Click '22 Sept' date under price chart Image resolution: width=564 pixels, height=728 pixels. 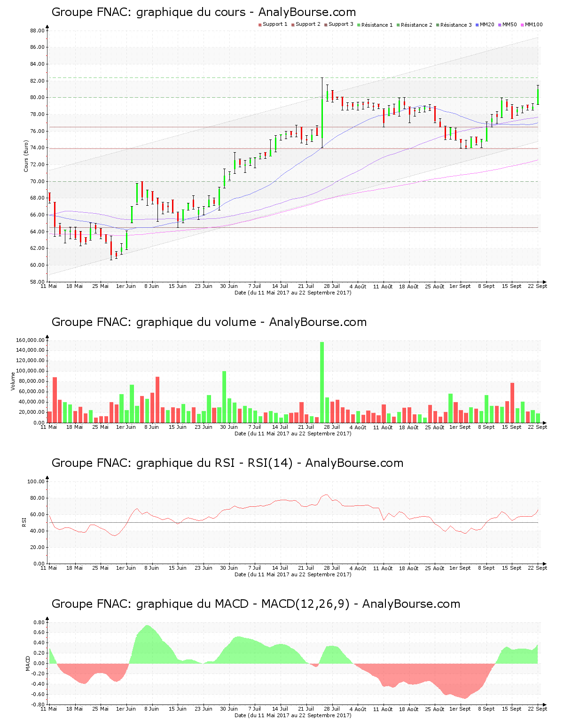coord(538,286)
